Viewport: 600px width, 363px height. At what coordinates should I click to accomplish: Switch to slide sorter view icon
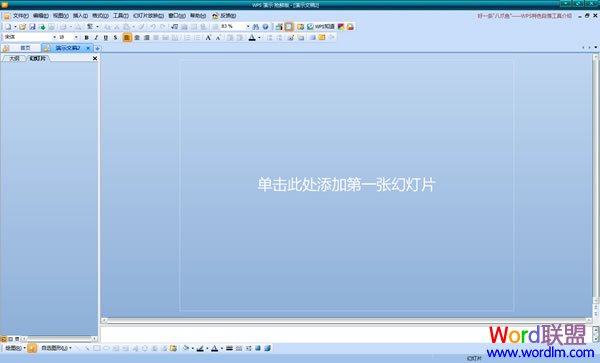[x=11, y=339]
